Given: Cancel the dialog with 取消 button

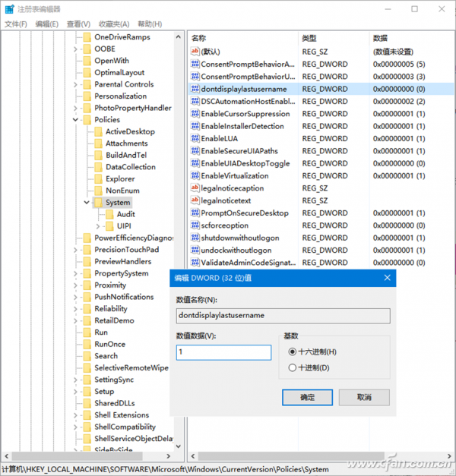Looking at the screenshot, I should (x=364, y=397).
